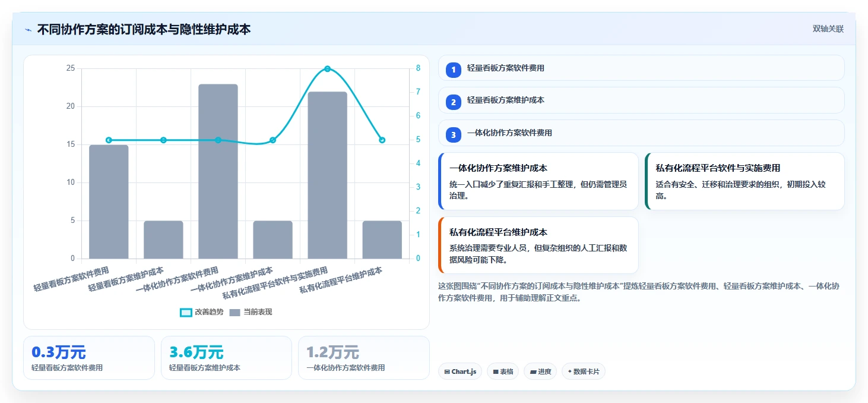
Task: Click the x-axis label 一体化协作方案维护成本
Action: pyautogui.click(x=232, y=280)
